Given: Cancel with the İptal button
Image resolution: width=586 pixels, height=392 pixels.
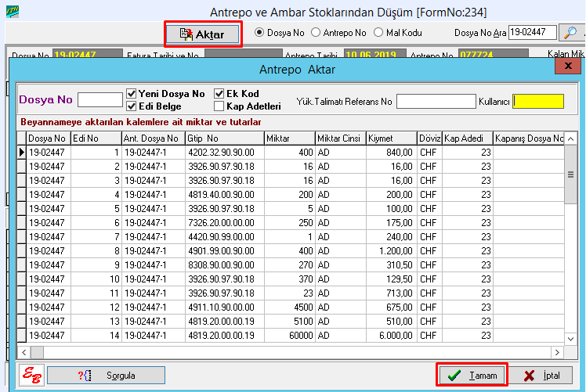Looking at the screenshot, I should (541, 376).
